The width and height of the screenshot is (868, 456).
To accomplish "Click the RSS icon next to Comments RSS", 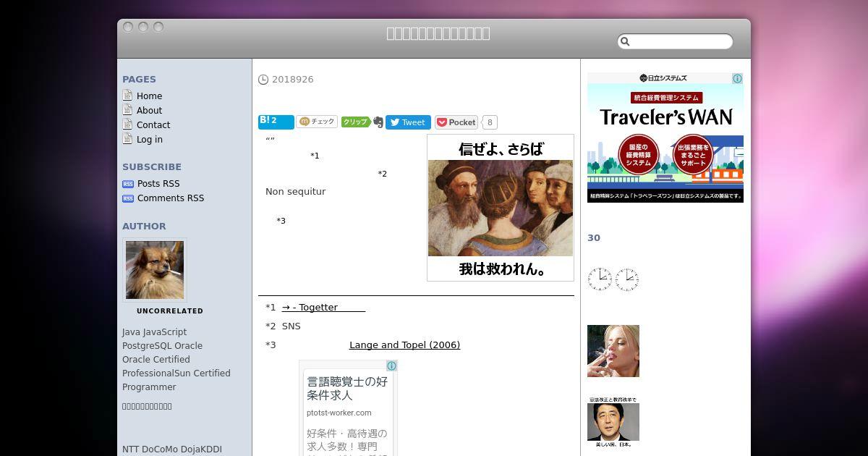I will (128, 198).
